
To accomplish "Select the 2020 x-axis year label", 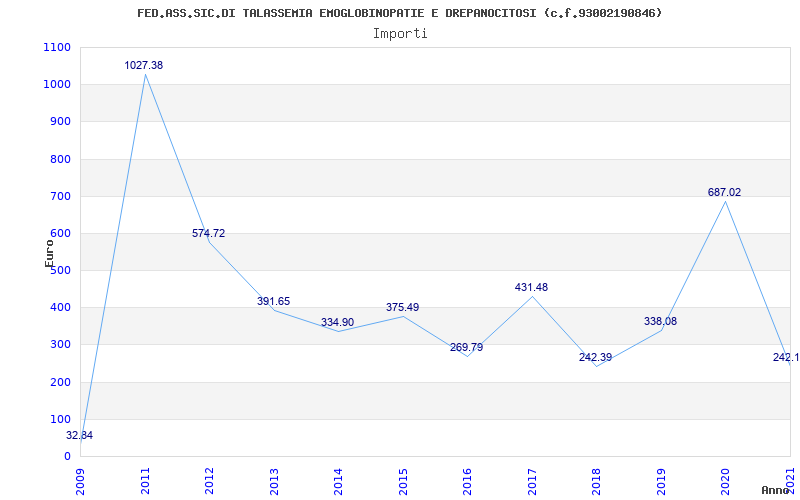I will [x=726, y=482].
